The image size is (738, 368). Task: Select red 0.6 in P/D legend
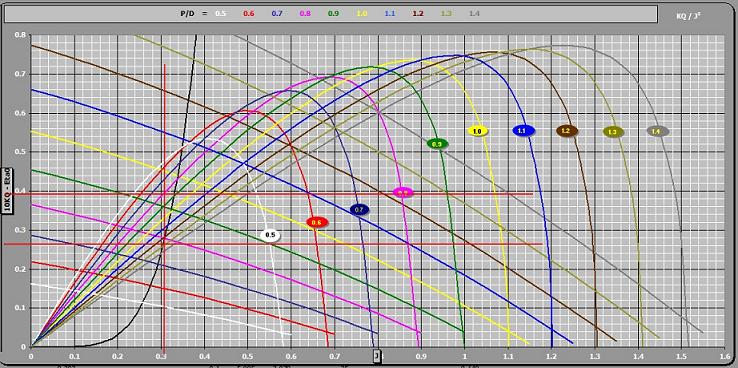[x=249, y=14]
